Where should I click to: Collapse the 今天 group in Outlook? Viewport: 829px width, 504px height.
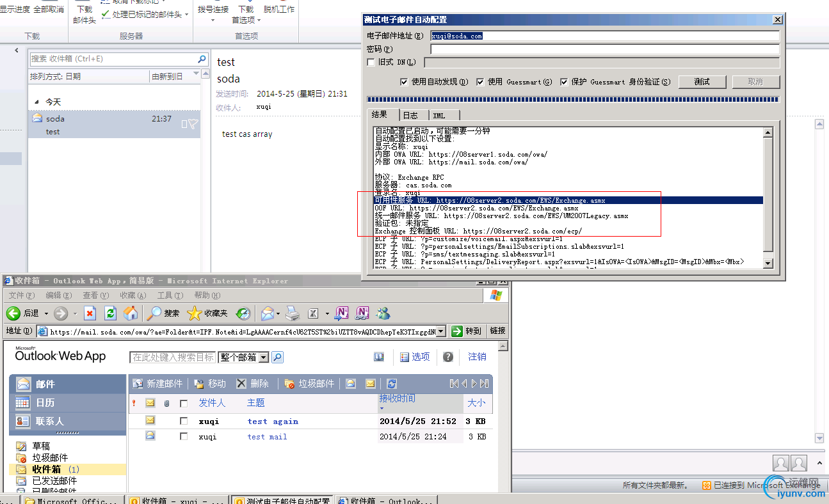[x=36, y=102]
